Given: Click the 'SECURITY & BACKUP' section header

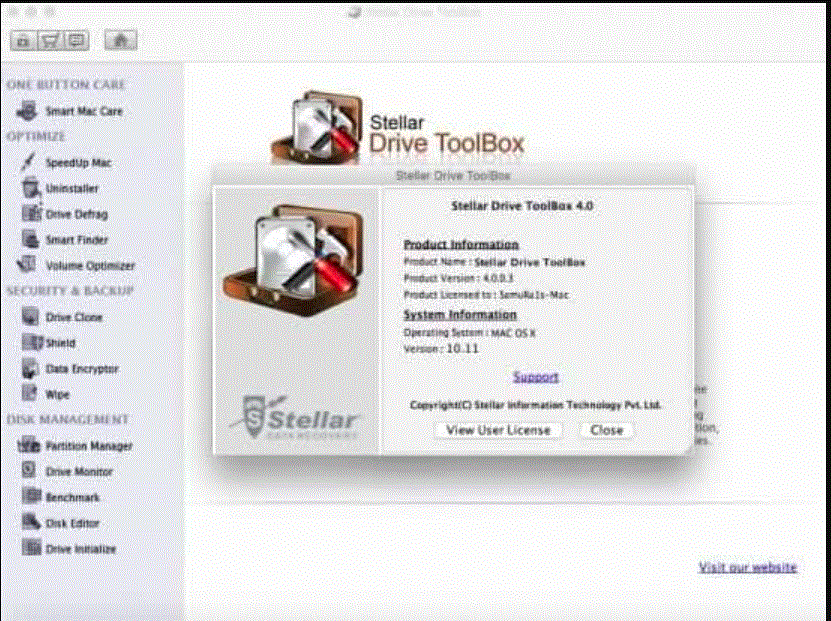Looking at the screenshot, I should 70,291.
